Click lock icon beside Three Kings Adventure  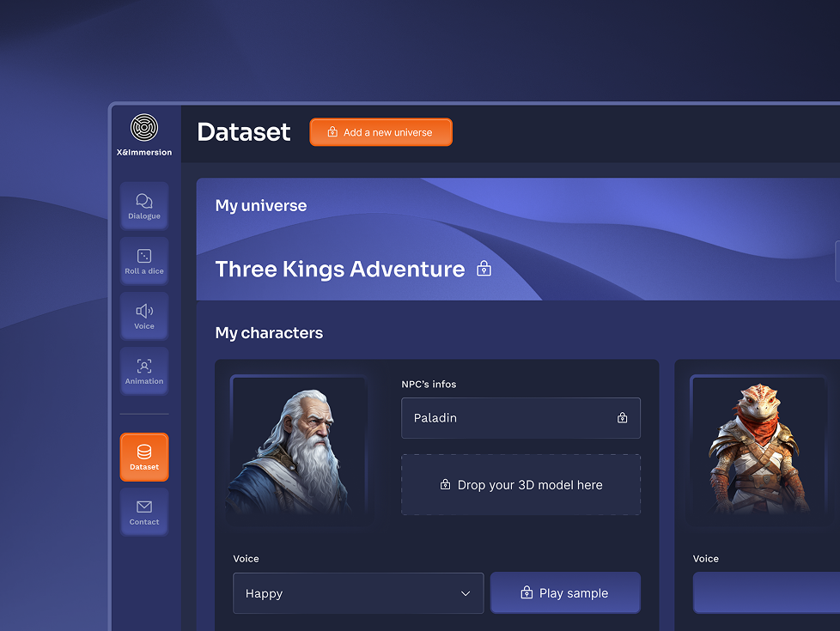(x=484, y=269)
